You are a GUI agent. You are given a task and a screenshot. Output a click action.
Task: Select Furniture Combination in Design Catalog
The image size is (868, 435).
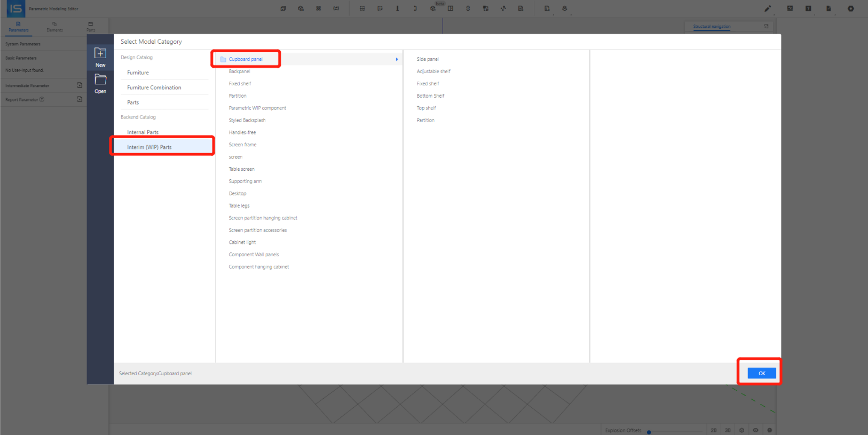click(x=154, y=88)
